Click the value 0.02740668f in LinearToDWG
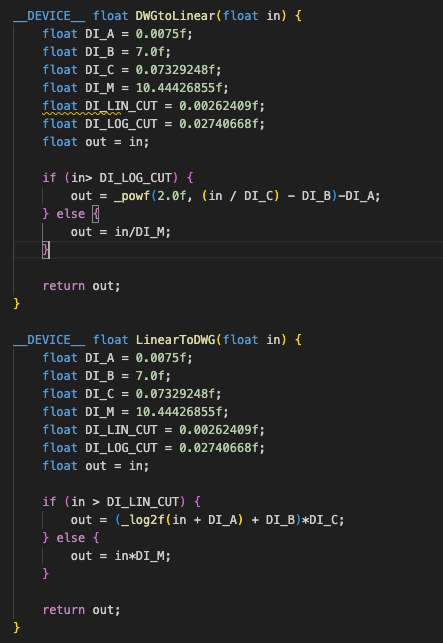 pos(219,448)
